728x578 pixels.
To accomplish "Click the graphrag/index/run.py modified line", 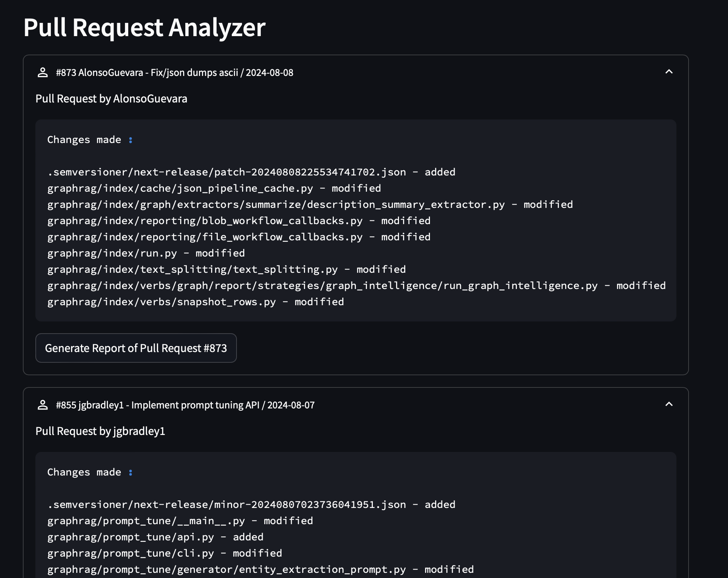I will click(x=146, y=253).
